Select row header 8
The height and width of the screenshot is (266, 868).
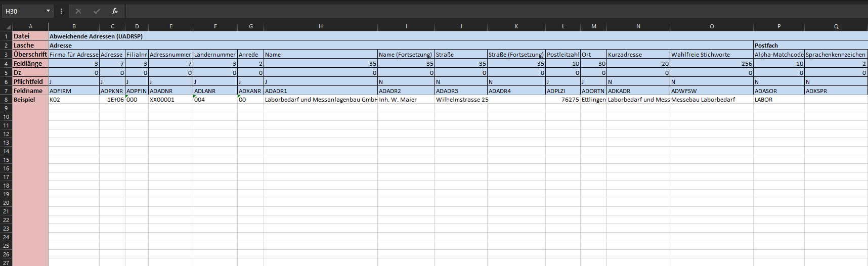pos(6,100)
